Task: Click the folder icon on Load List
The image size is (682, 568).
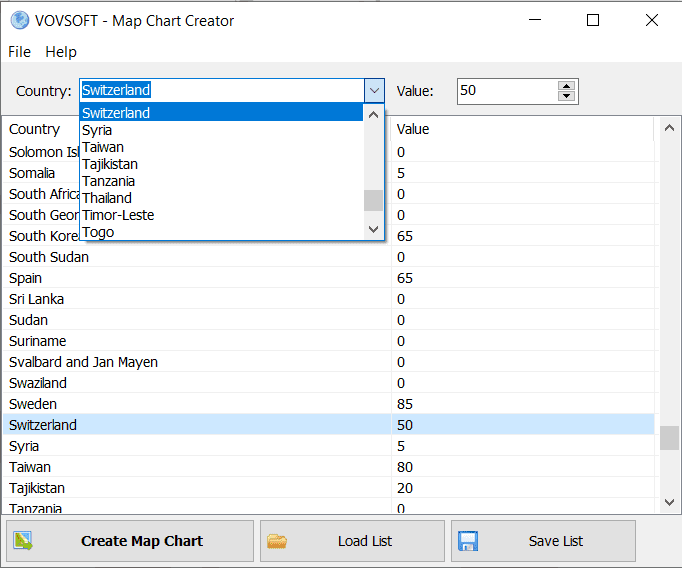Action: coord(277,541)
